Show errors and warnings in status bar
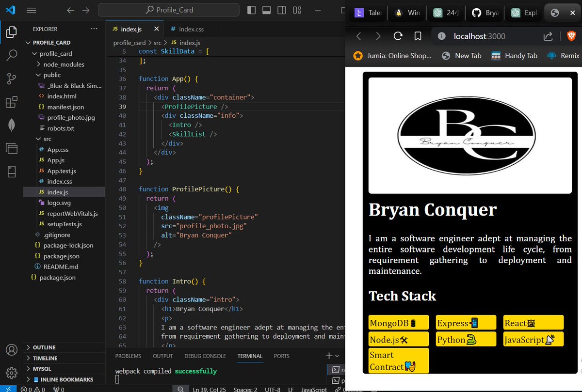This screenshot has width=582, height=392. 33,389
